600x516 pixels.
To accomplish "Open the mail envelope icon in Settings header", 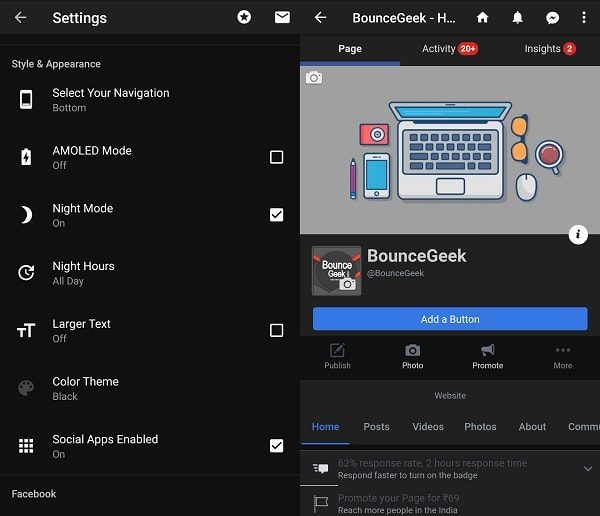I will (282, 17).
